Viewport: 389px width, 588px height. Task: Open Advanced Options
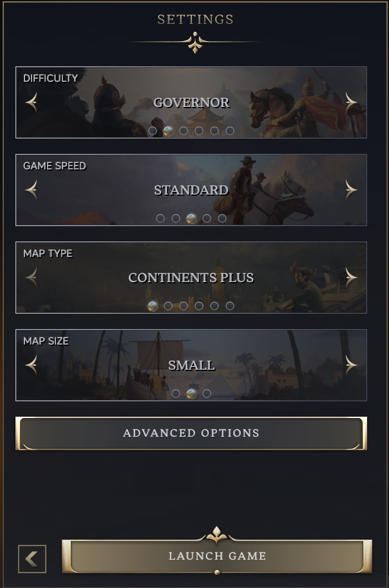coord(191,433)
